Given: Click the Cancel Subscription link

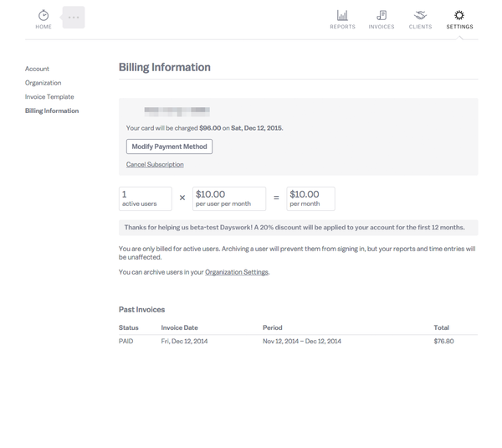Looking at the screenshot, I should tap(155, 165).
